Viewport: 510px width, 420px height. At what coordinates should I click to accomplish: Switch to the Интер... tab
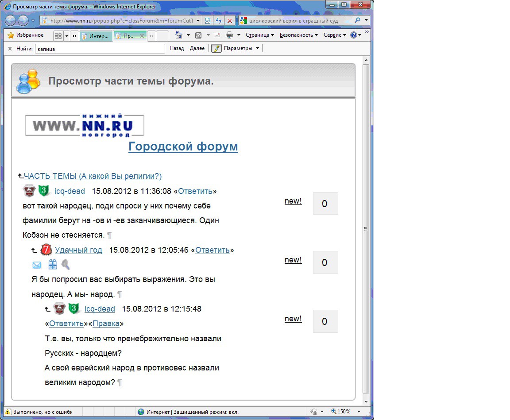[96, 36]
